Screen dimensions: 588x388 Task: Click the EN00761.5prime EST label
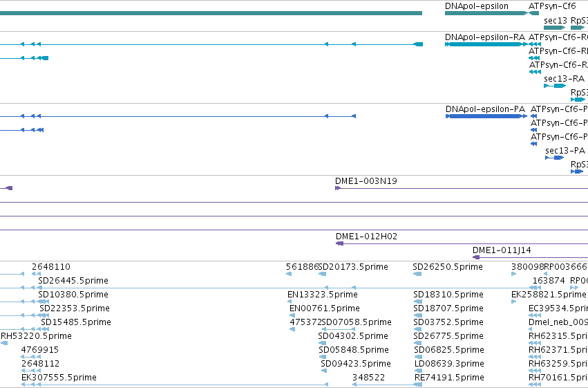pyautogui.click(x=324, y=309)
